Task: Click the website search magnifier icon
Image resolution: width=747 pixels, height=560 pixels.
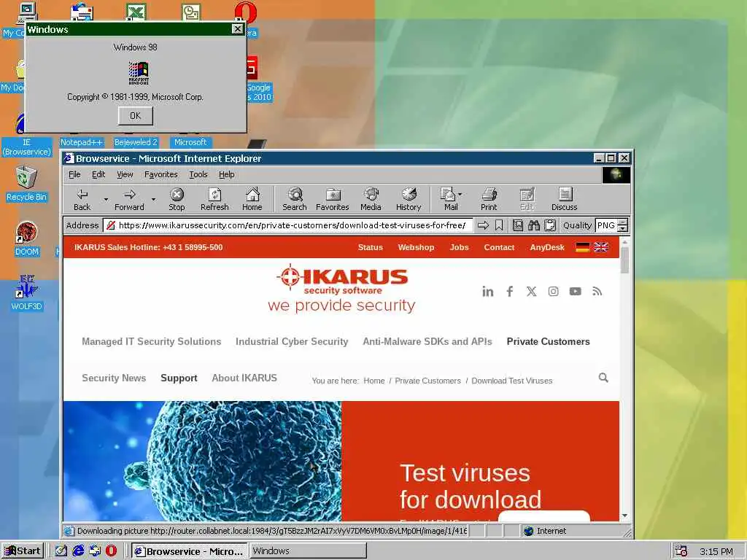Action: (x=603, y=378)
